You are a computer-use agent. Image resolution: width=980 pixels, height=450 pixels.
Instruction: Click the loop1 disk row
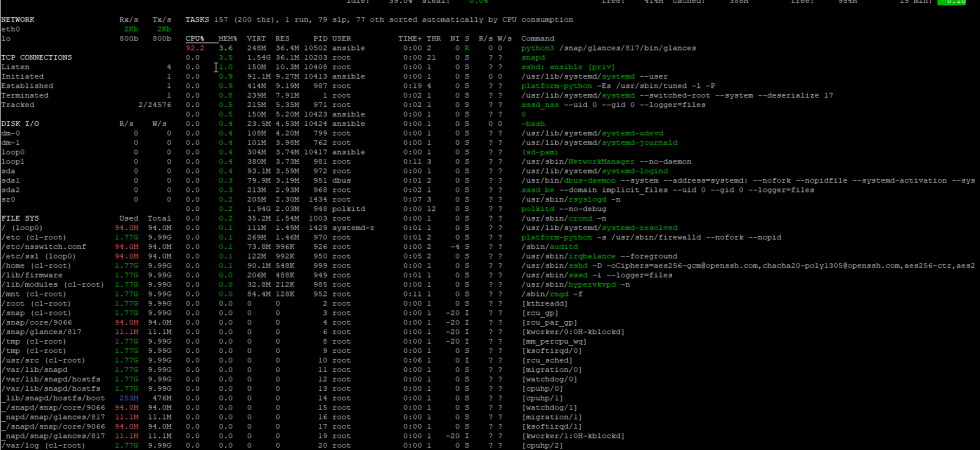click(x=86, y=161)
